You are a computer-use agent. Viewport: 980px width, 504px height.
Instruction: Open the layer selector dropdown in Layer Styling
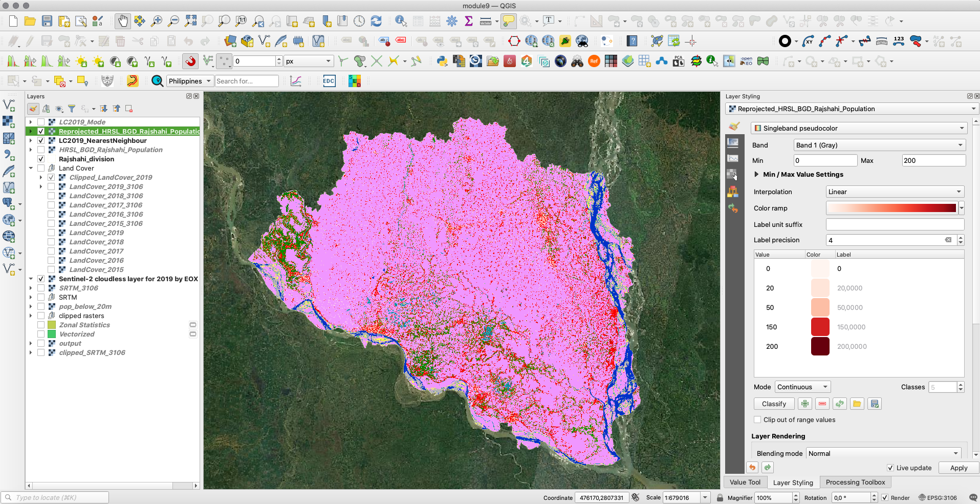point(852,109)
